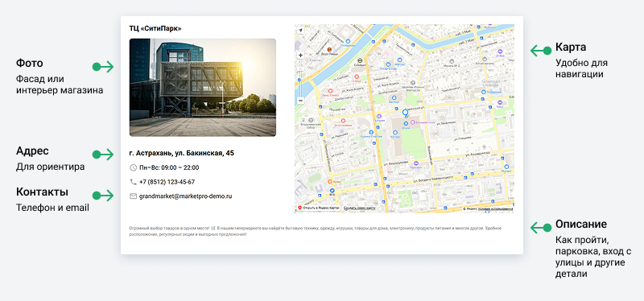This screenshot has width=644, height=301.
Task: Click the Яндекс copyright label on the map
Action: [470, 209]
